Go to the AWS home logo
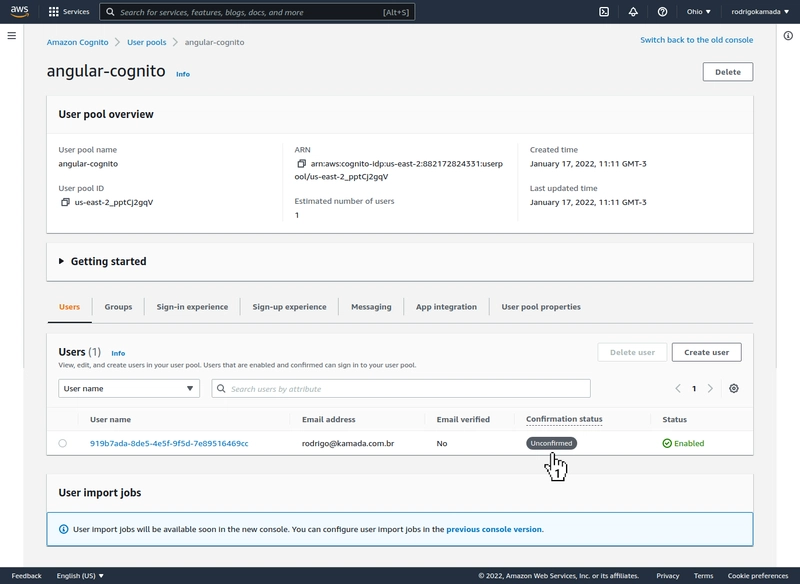The image size is (800, 584). (x=19, y=12)
